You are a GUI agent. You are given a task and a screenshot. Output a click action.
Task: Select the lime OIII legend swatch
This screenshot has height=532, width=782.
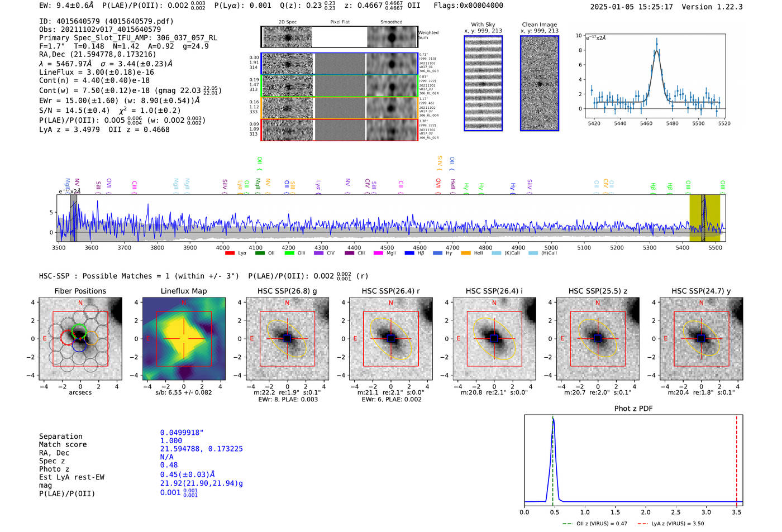pos(289,253)
